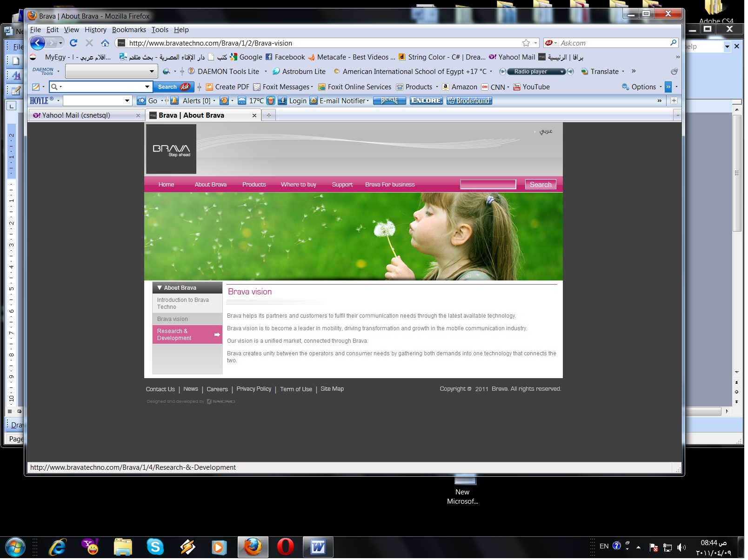Image resolution: width=748 pixels, height=560 pixels.
Task: Open the Bookmarks menu
Action: pyautogui.click(x=130, y=30)
